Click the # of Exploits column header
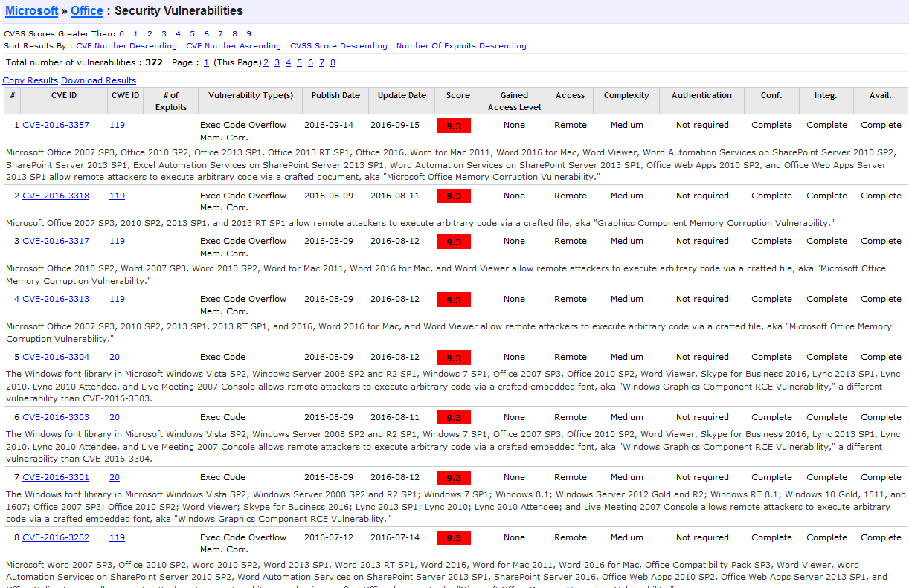Image resolution: width=909 pixels, height=588 pixels. (x=171, y=101)
